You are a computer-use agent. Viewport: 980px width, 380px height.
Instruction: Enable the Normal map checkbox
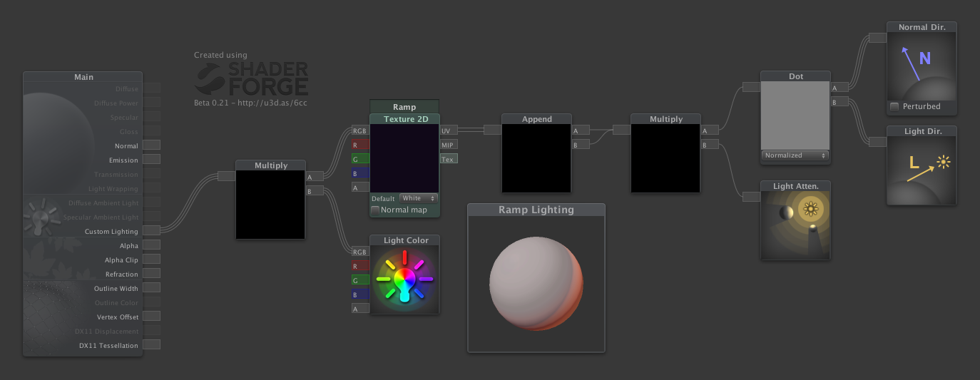(x=375, y=210)
